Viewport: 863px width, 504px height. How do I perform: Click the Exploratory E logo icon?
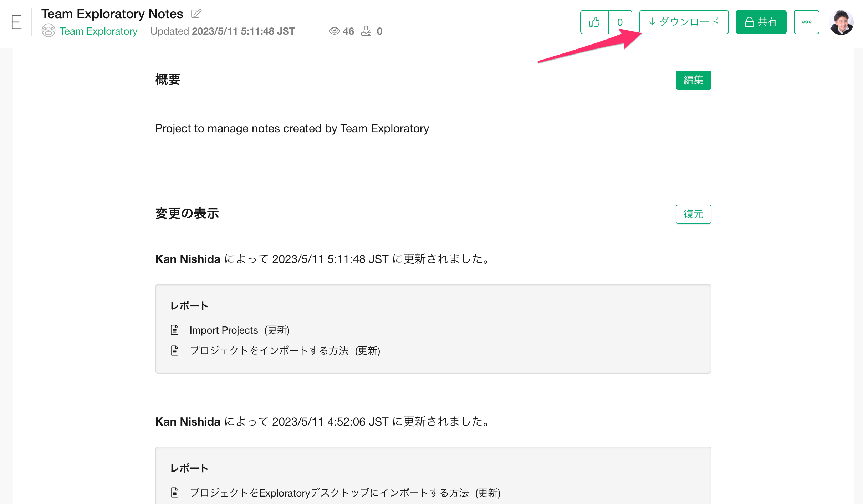point(16,22)
